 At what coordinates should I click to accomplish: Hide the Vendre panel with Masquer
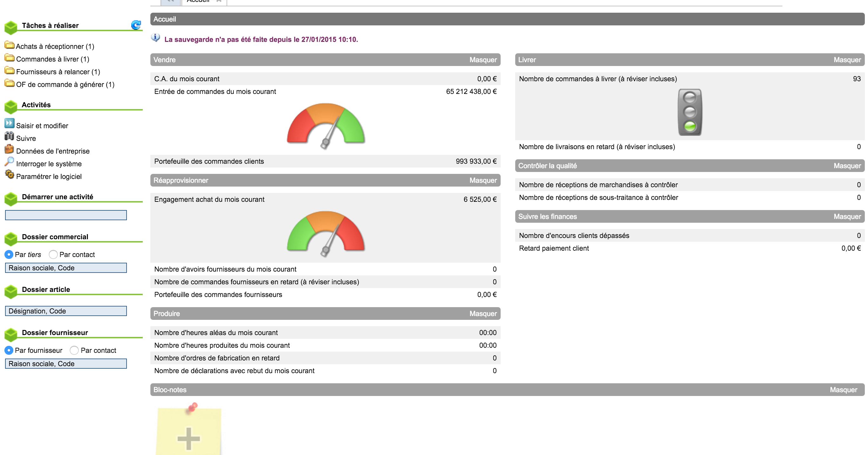[x=483, y=60]
